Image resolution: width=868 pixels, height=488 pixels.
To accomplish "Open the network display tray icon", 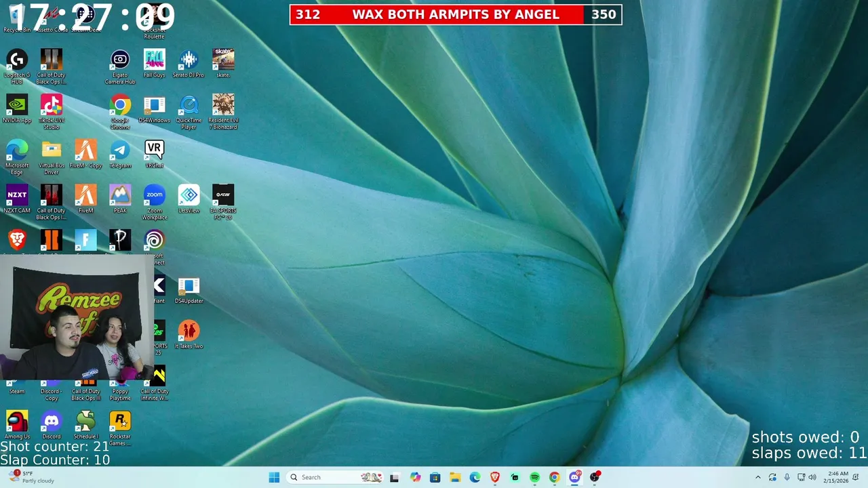I will pos(801,477).
